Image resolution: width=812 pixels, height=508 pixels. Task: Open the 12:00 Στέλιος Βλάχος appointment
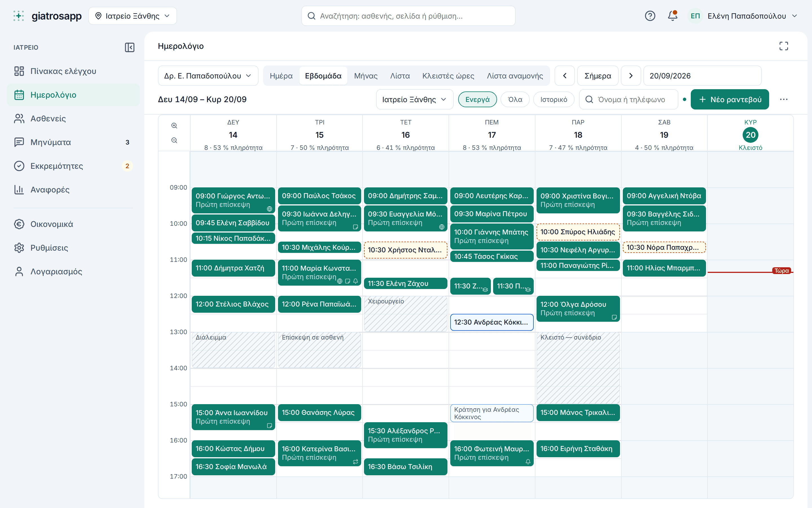[233, 304]
